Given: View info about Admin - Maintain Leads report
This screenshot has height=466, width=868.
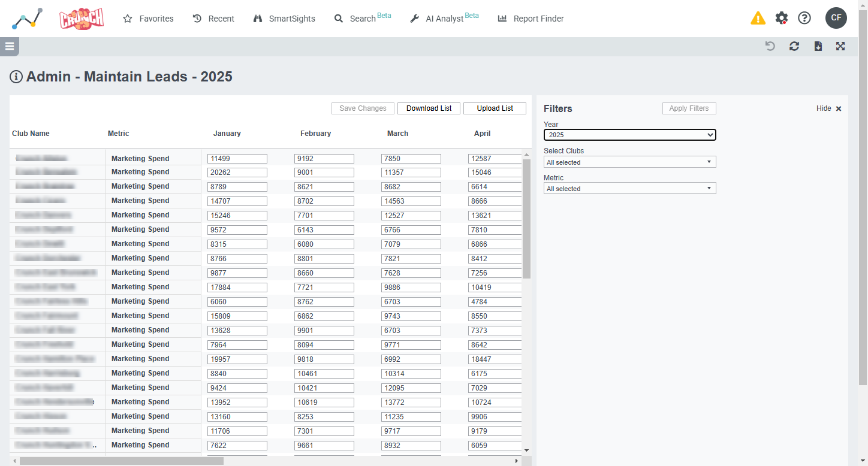Looking at the screenshot, I should pyautogui.click(x=16, y=77).
